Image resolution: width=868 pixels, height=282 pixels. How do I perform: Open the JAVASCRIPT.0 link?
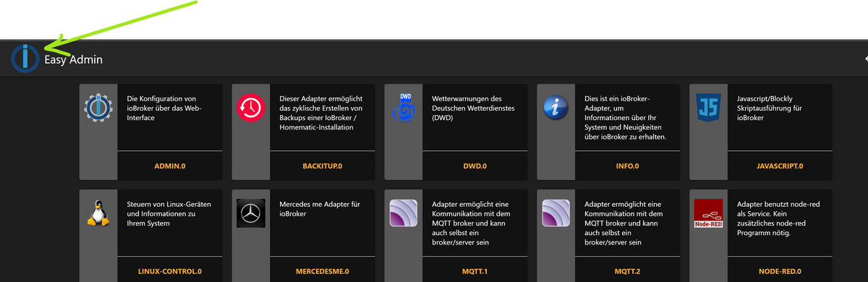click(x=780, y=166)
